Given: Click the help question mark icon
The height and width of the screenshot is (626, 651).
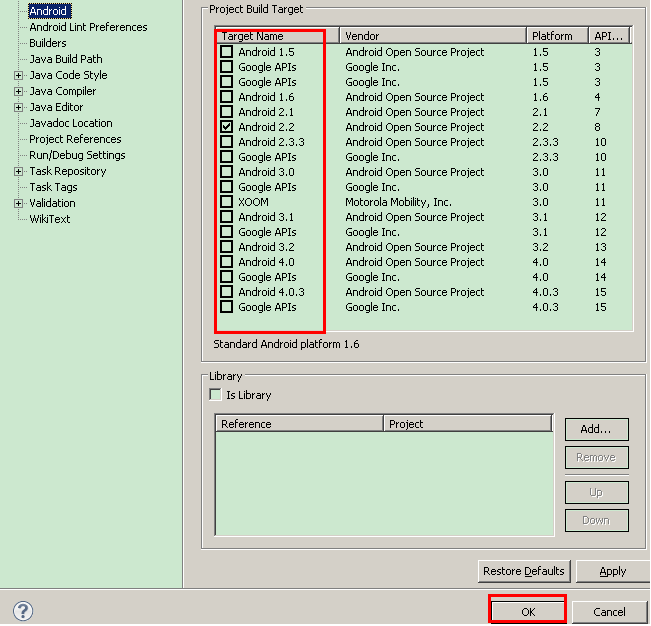Looking at the screenshot, I should coord(23,611).
